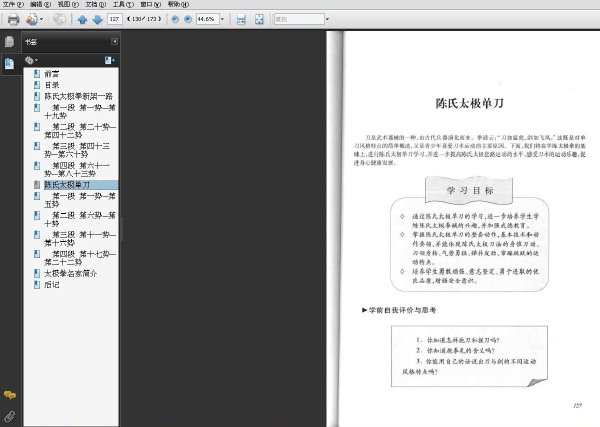
Task: Select bookmark 第一段 第一势—第五势
Action: pos(80,200)
